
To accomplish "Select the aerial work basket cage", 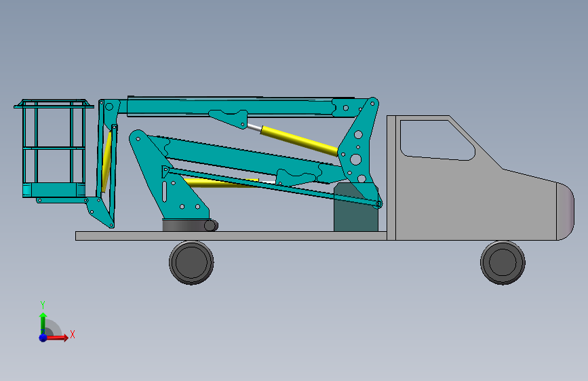I will tap(54, 148).
